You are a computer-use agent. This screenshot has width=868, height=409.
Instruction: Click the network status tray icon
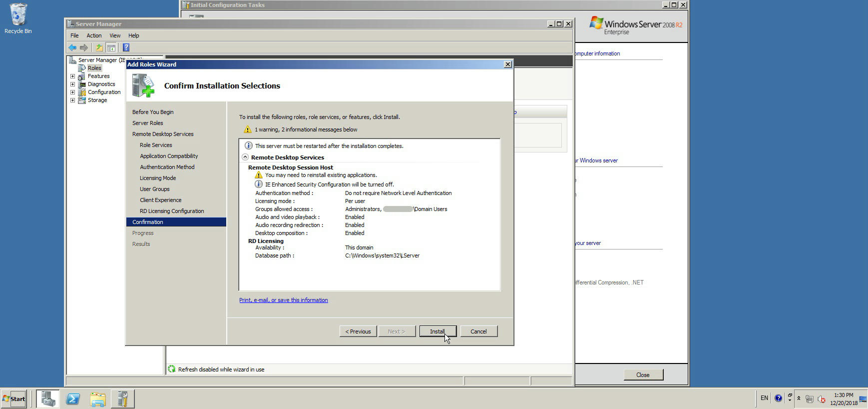click(x=810, y=398)
